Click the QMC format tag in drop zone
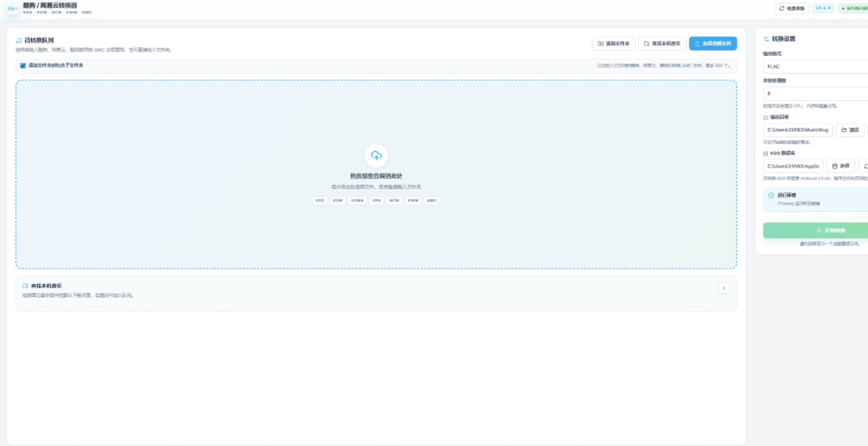Image resolution: width=868 pixels, height=446 pixels. coord(432,201)
